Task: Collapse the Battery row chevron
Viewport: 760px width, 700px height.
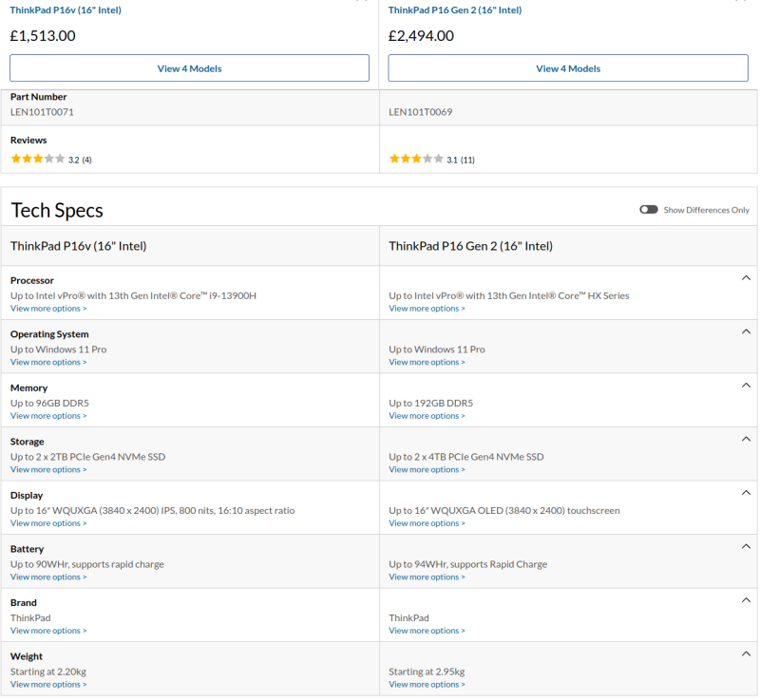Action: coord(746,547)
